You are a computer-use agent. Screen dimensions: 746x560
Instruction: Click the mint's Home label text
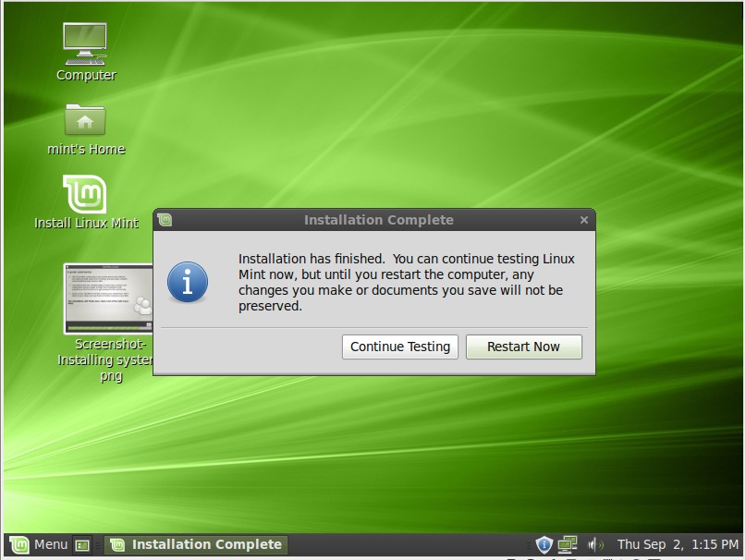click(86, 150)
